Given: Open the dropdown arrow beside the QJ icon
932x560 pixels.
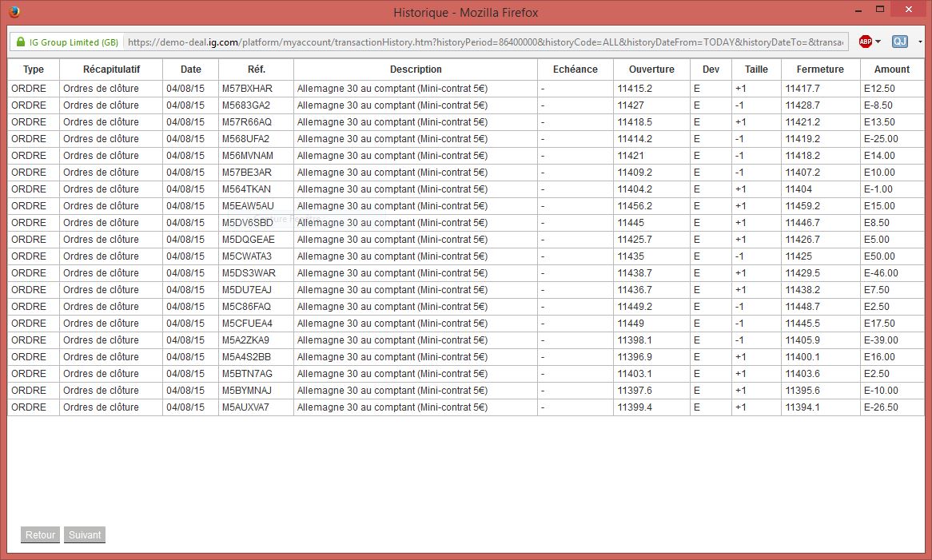Looking at the screenshot, I should [x=920, y=42].
